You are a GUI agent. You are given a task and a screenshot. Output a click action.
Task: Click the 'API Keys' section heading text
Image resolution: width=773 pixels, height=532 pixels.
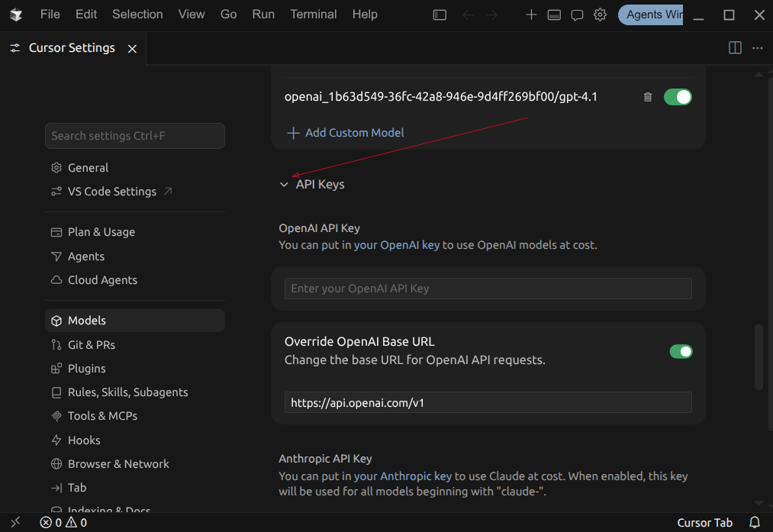pyautogui.click(x=320, y=185)
